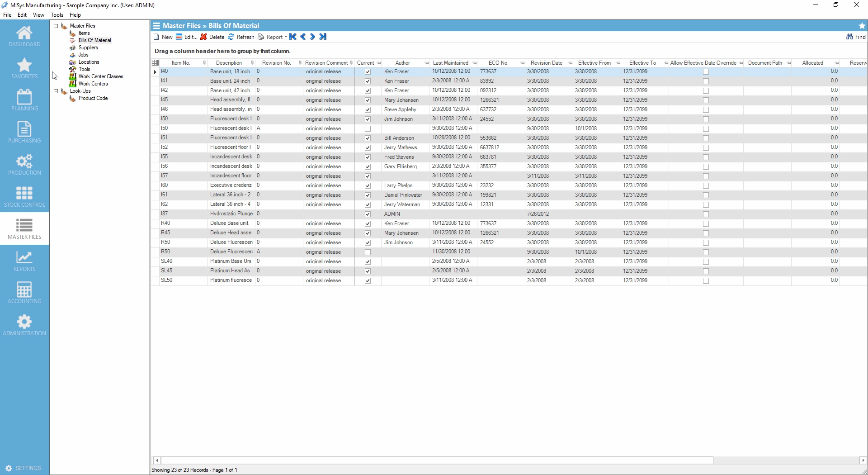Toggle Current checkbox for item I40

pyautogui.click(x=368, y=72)
